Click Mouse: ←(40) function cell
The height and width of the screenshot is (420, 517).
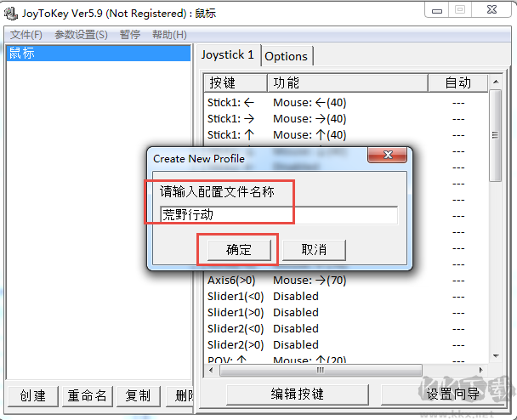pyautogui.click(x=310, y=103)
